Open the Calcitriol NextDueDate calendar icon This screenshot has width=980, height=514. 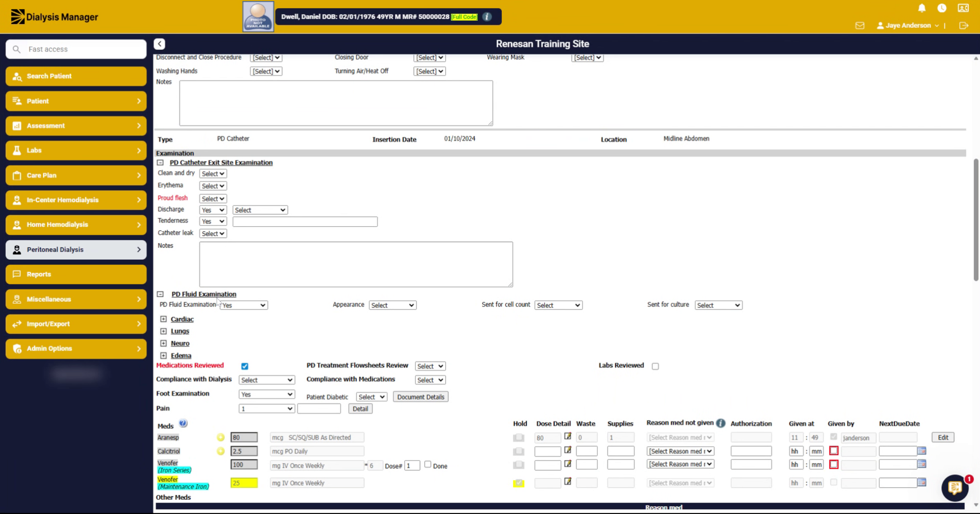(922, 451)
